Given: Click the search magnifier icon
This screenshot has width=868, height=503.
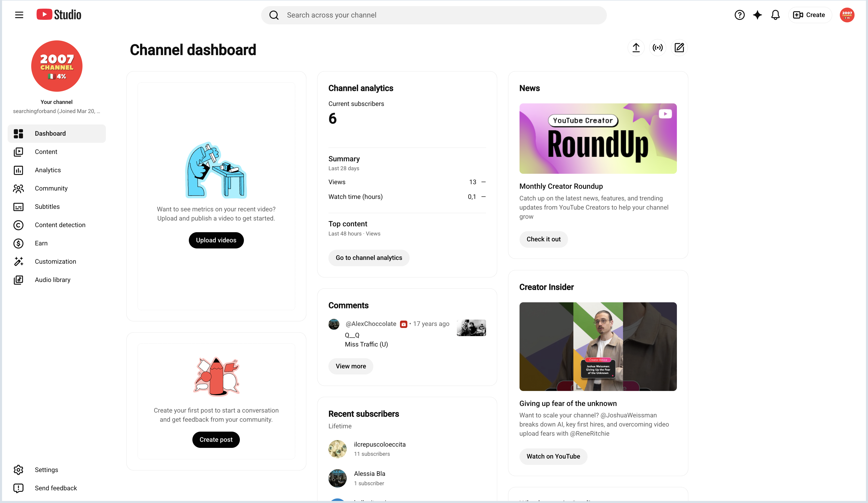Looking at the screenshot, I should click(x=274, y=15).
